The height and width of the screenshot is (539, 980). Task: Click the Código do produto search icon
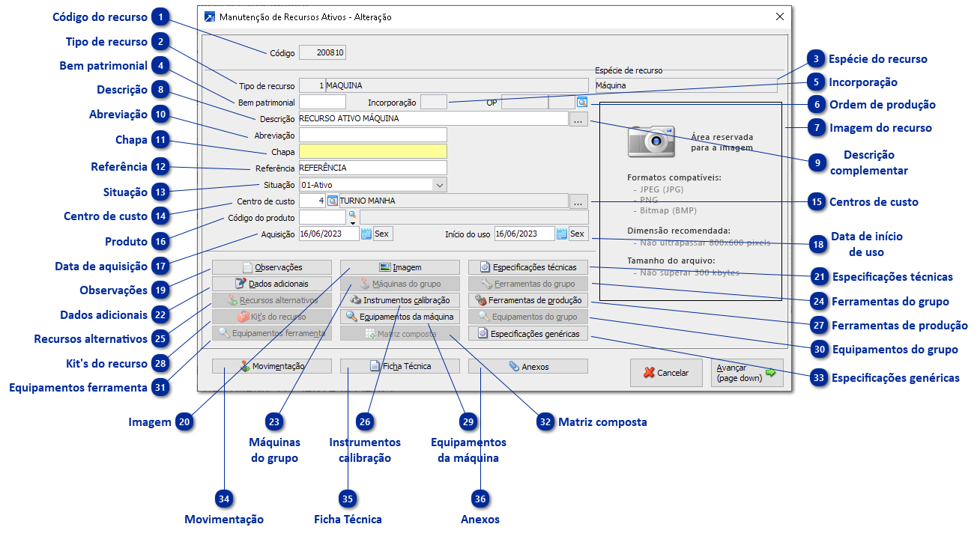tap(352, 217)
